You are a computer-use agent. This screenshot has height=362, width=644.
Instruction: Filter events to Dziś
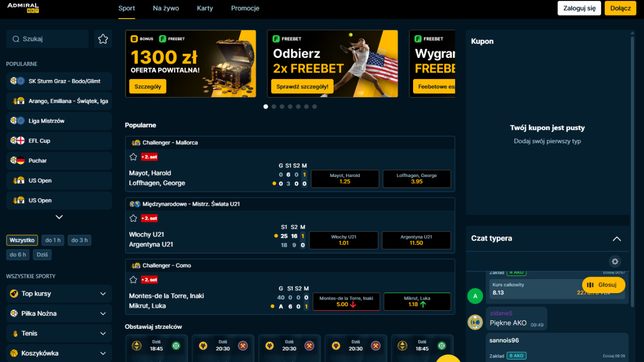[42, 255]
